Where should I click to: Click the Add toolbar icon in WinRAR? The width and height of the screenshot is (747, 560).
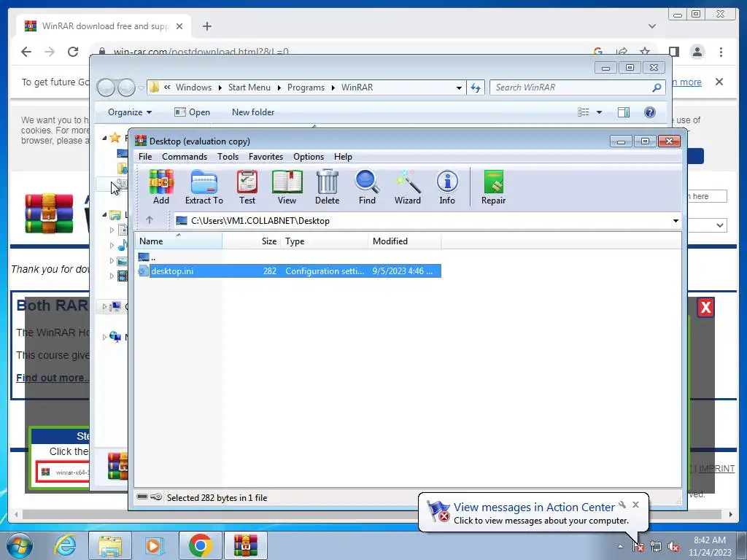click(x=161, y=187)
